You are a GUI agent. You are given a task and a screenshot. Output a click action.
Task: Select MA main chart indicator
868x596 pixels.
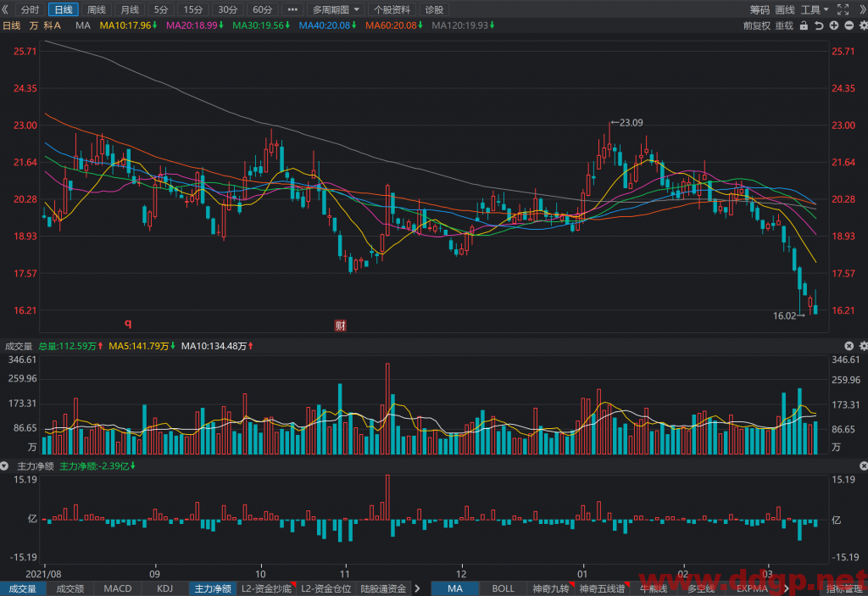click(455, 588)
